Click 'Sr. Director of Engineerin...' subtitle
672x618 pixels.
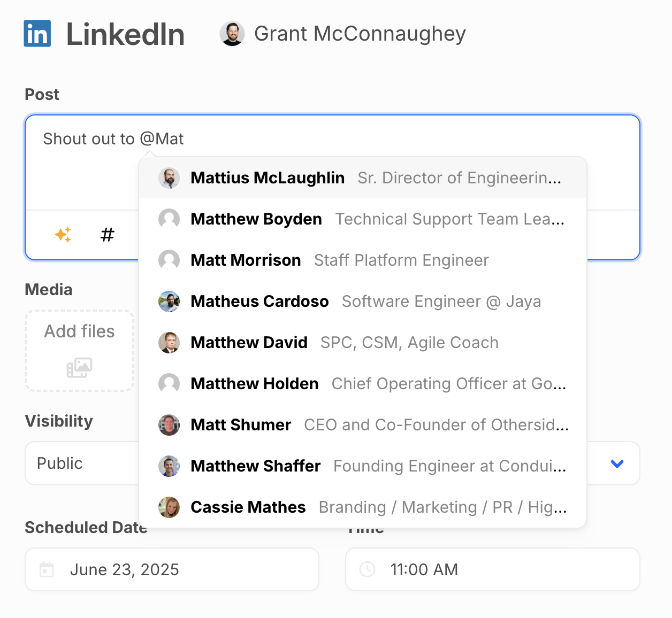460,178
